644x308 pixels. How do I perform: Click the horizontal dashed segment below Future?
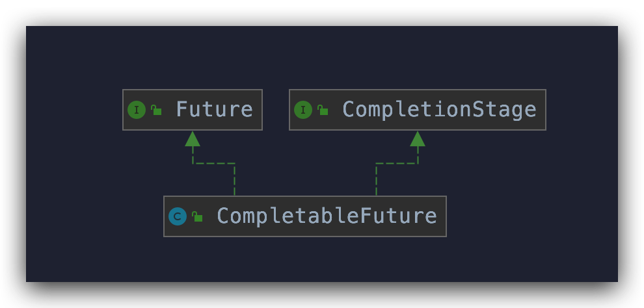pos(213,164)
